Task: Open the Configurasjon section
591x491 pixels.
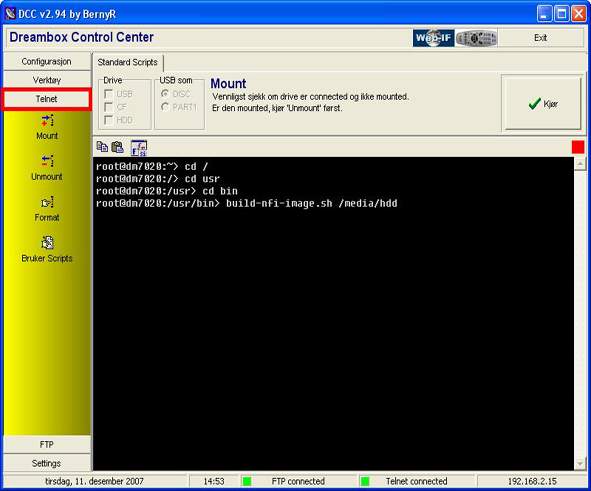Action: click(47, 61)
